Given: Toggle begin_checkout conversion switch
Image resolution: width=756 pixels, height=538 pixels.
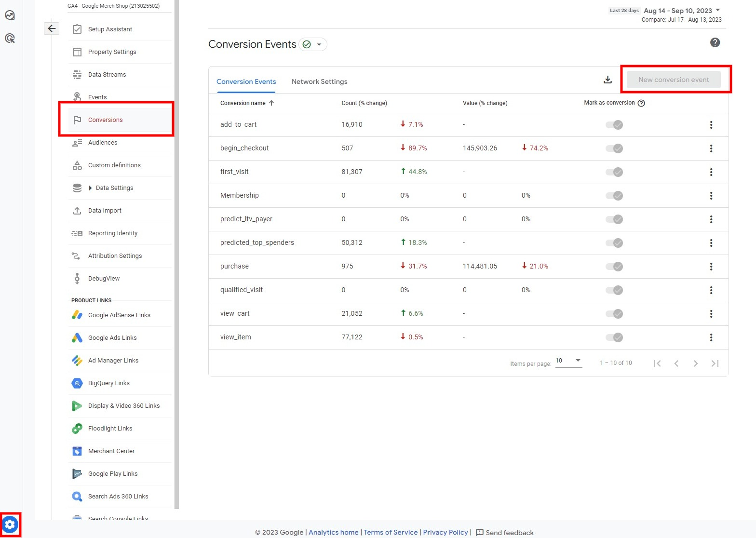Looking at the screenshot, I should click(614, 148).
